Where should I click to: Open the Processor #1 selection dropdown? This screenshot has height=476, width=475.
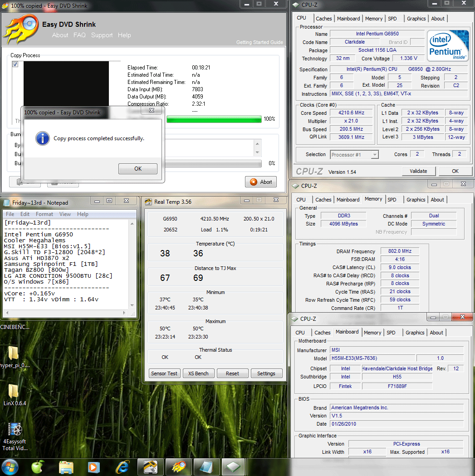(x=375, y=155)
